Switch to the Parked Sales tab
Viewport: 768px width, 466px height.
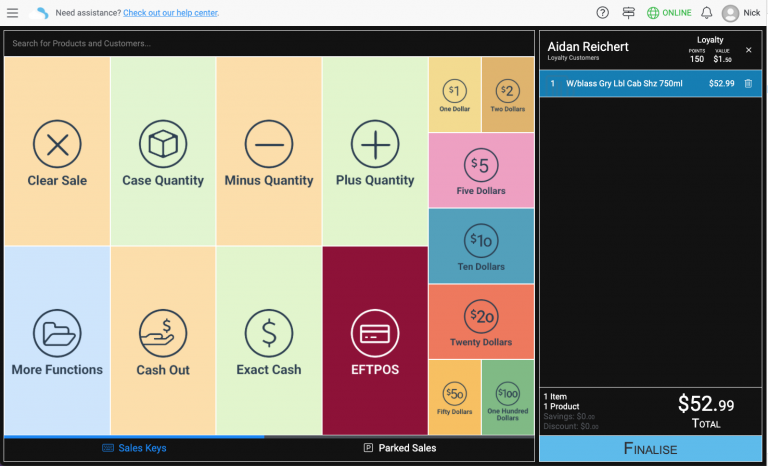coord(399,448)
